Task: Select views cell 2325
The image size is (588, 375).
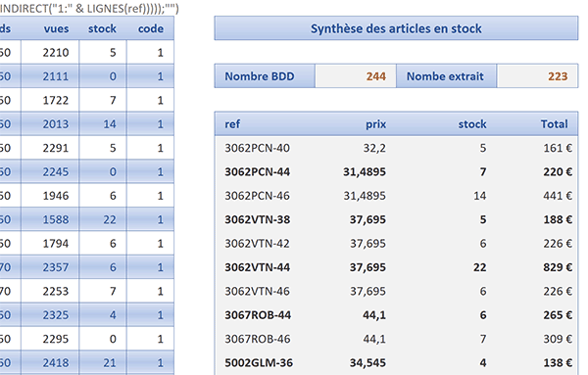Action: (50, 315)
